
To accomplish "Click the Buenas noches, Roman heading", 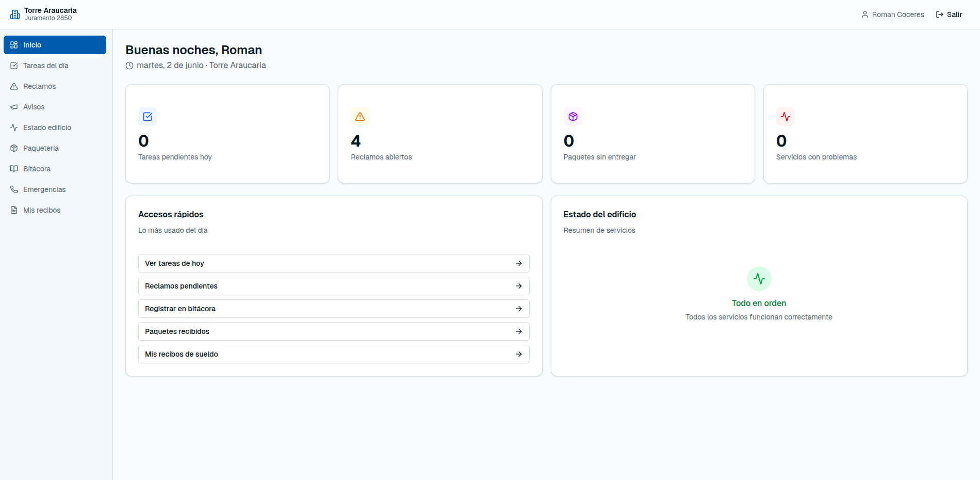I will point(194,50).
